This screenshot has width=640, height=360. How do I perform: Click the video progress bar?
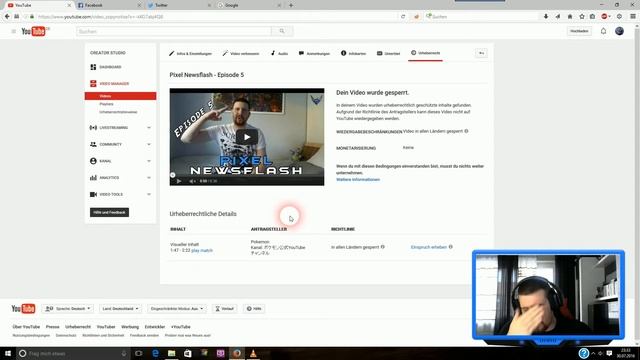pos(247,176)
